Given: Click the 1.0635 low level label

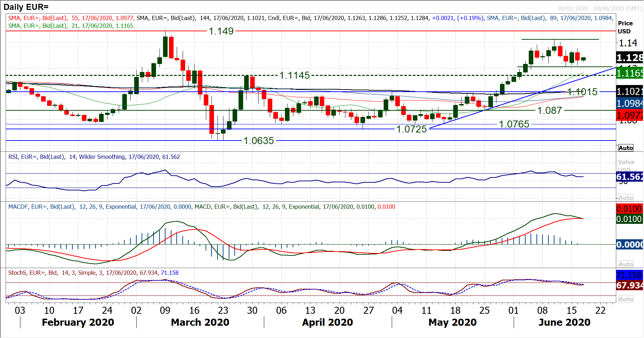Looking at the screenshot, I should coord(259,141).
